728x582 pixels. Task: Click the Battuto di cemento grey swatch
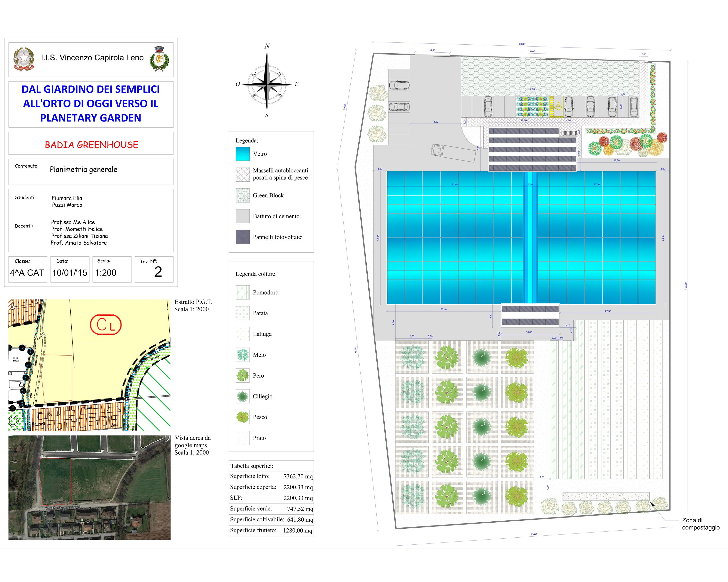[x=242, y=216]
